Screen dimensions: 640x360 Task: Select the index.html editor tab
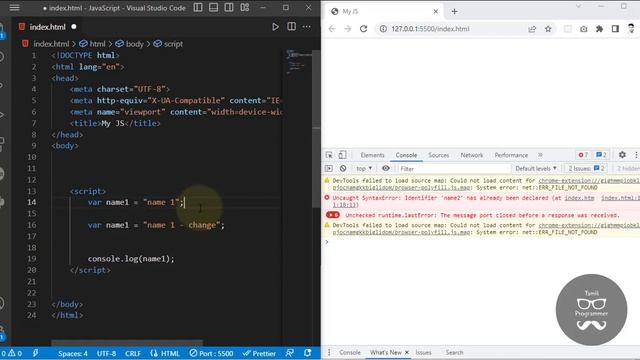[47, 27]
